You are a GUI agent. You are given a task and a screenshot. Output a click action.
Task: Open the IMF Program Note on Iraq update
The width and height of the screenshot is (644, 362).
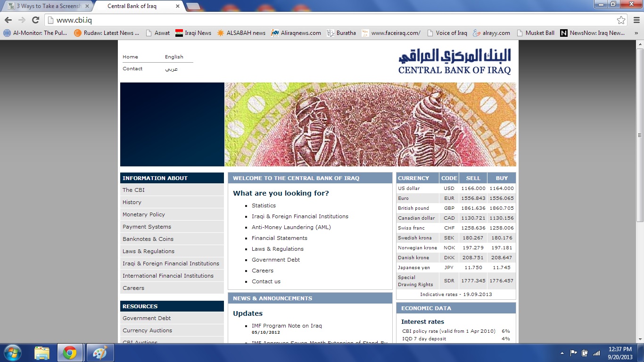coord(287,326)
